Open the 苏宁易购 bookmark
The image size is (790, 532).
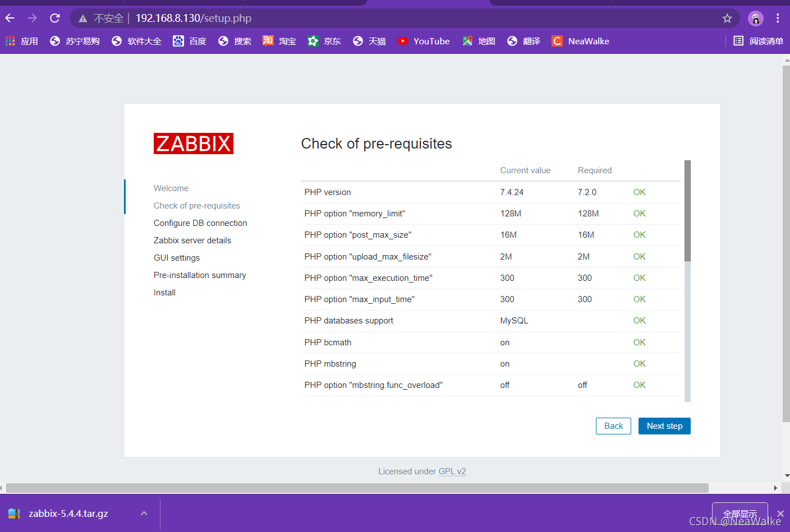[x=75, y=41]
